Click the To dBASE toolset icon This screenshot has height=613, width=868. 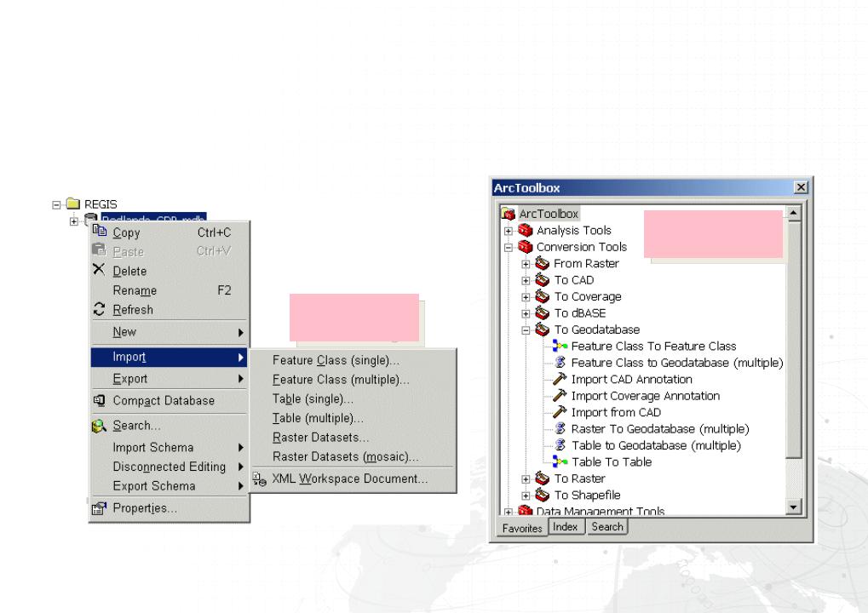click(543, 313)
